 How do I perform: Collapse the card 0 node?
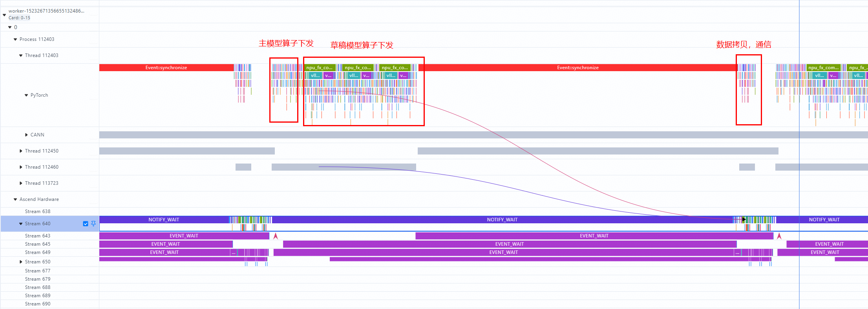click(x=10, y=27)
